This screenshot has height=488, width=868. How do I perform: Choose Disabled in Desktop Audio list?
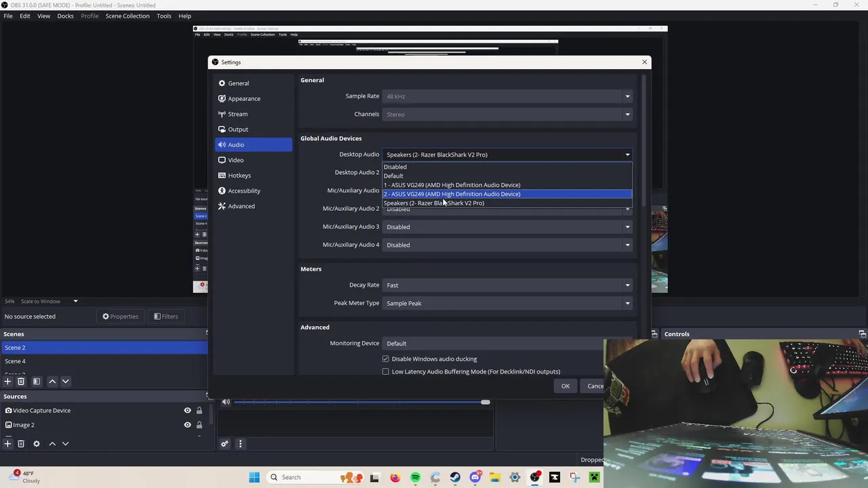click(x=507, y=167)
